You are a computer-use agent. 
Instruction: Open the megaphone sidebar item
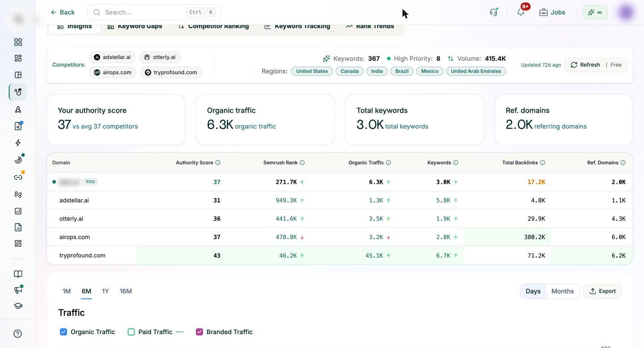[18, 290]
